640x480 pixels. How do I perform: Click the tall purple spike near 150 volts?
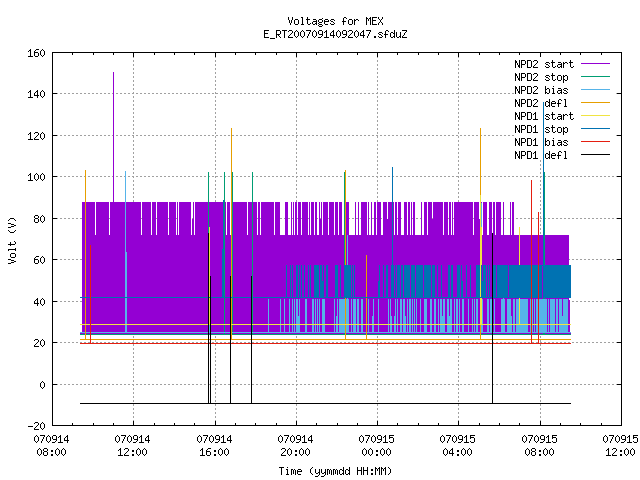coord(113,137)
